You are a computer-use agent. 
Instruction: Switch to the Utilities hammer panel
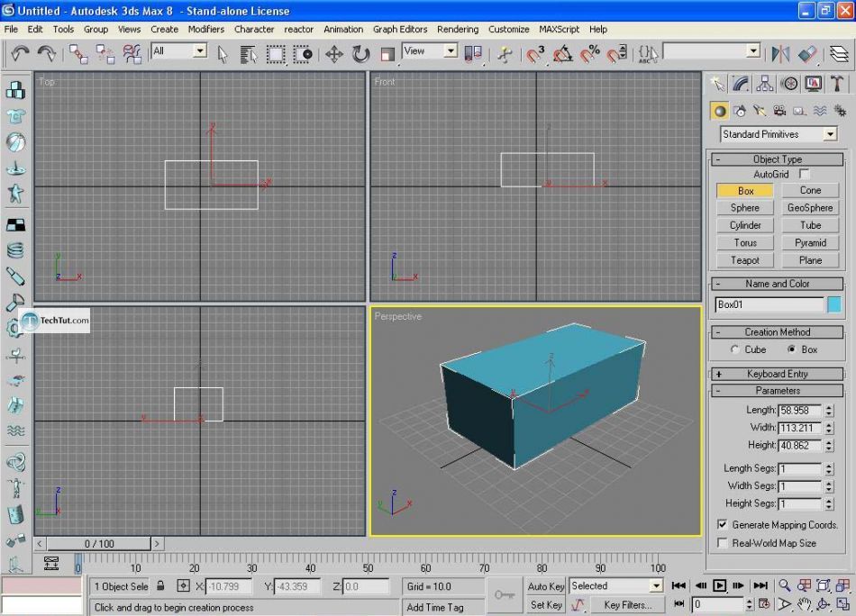pyautogui.click(x=837, y=84)
